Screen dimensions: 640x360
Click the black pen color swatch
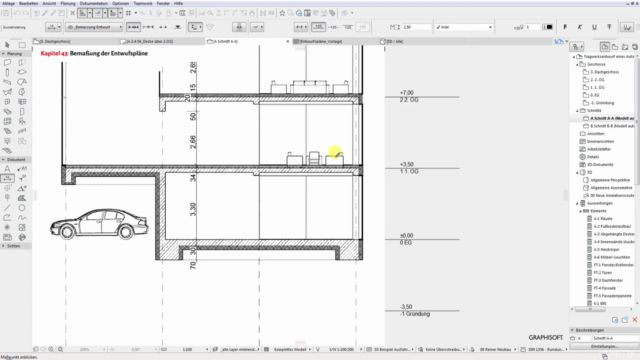point(549,27)
